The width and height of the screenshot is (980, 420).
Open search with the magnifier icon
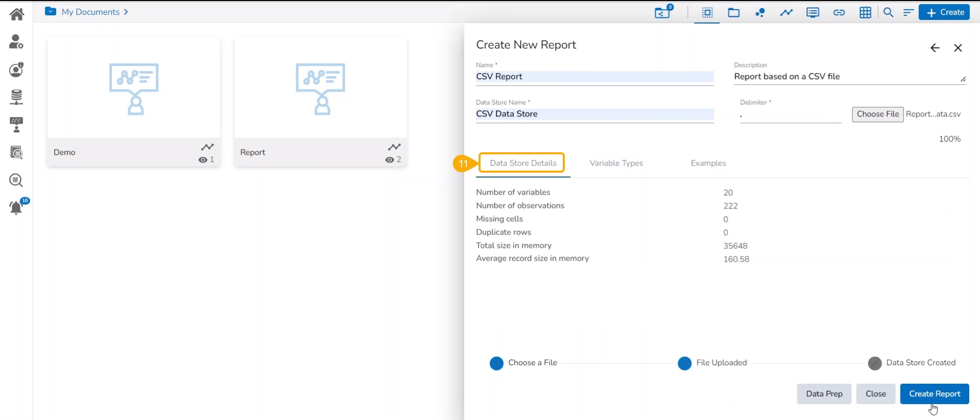pos(889,13)
